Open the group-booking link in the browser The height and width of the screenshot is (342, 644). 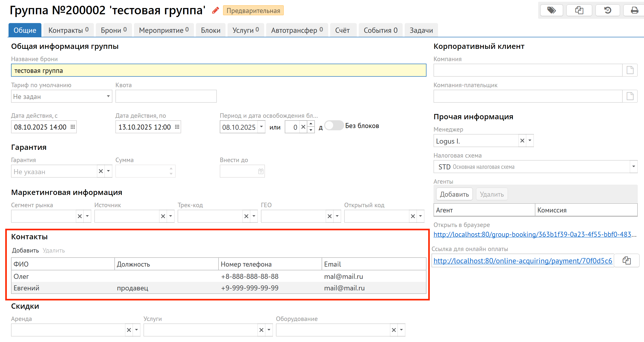click(x=532, y=235)
